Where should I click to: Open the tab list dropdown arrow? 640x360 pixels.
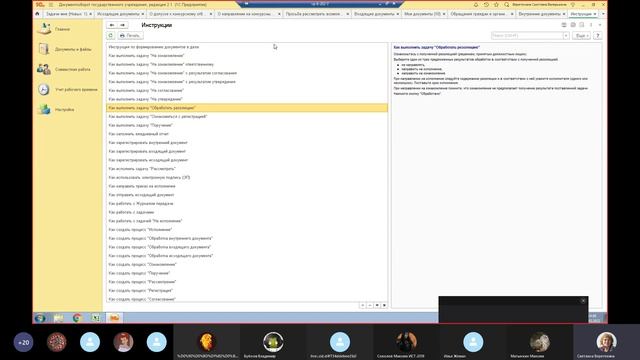(603, 14)
